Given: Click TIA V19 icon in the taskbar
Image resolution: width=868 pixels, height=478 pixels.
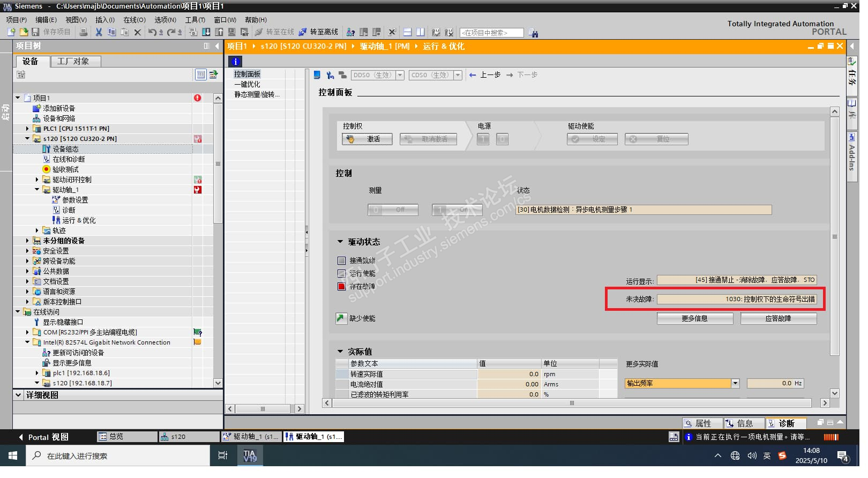Looking at the screenshot, I should 250,455.
